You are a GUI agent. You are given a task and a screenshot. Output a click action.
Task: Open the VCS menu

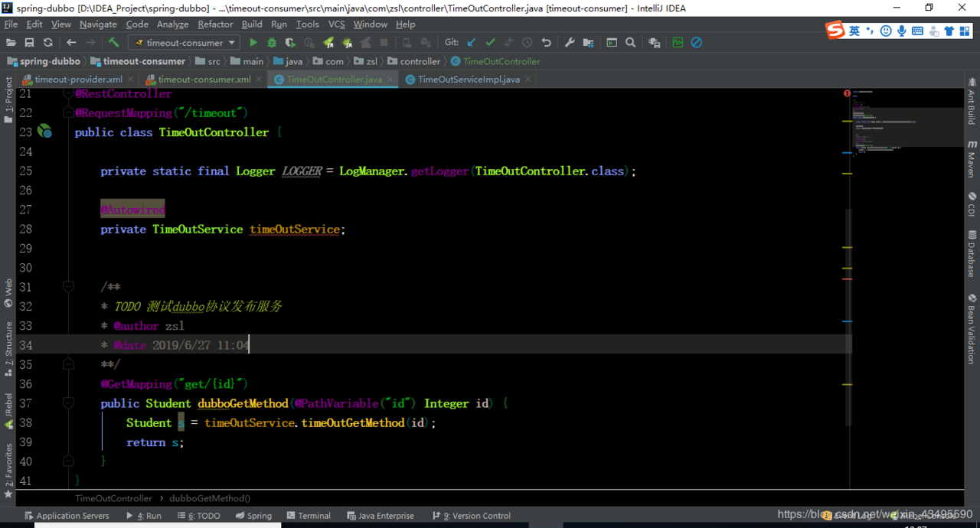337,24
